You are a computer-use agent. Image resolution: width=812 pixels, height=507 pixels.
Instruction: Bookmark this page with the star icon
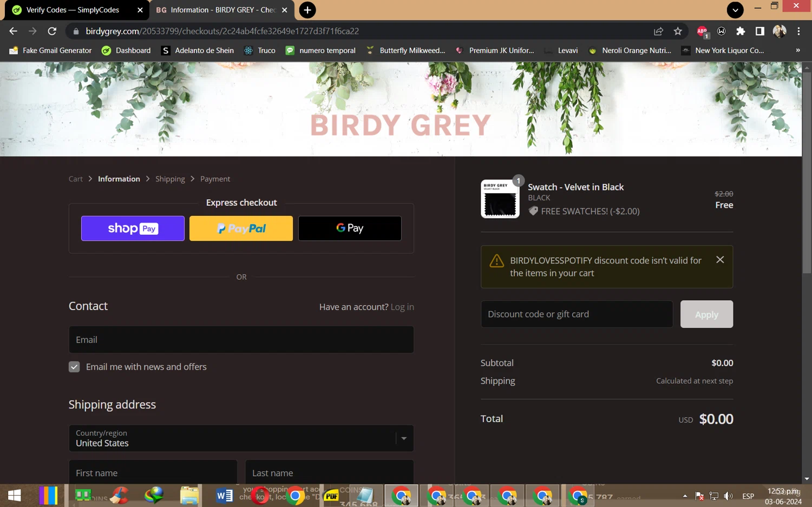[678, 31]
